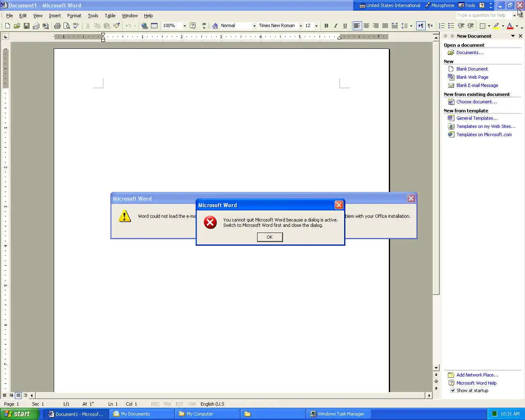Open the Zoom 100% dropdown
Viewport: 525px width, 420px height.
click(x=185, y=26)
